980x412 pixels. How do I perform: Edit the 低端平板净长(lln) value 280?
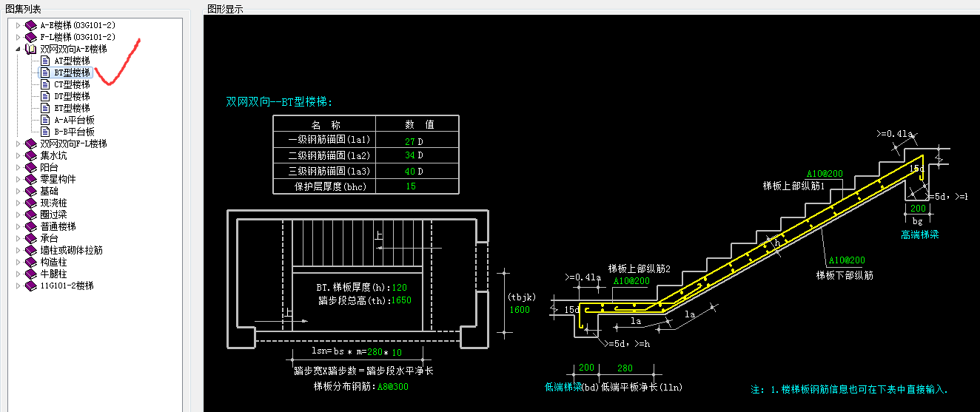[625, 368]
